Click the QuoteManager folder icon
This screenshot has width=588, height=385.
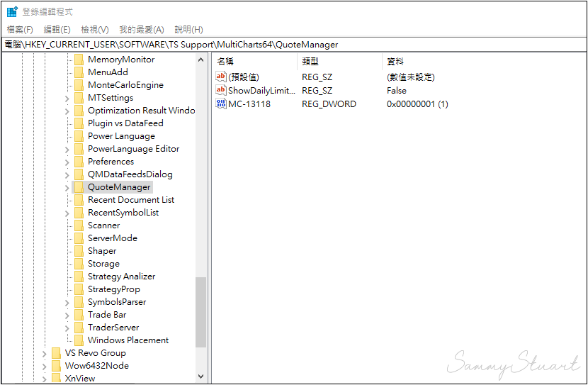[x=79, y=187]
